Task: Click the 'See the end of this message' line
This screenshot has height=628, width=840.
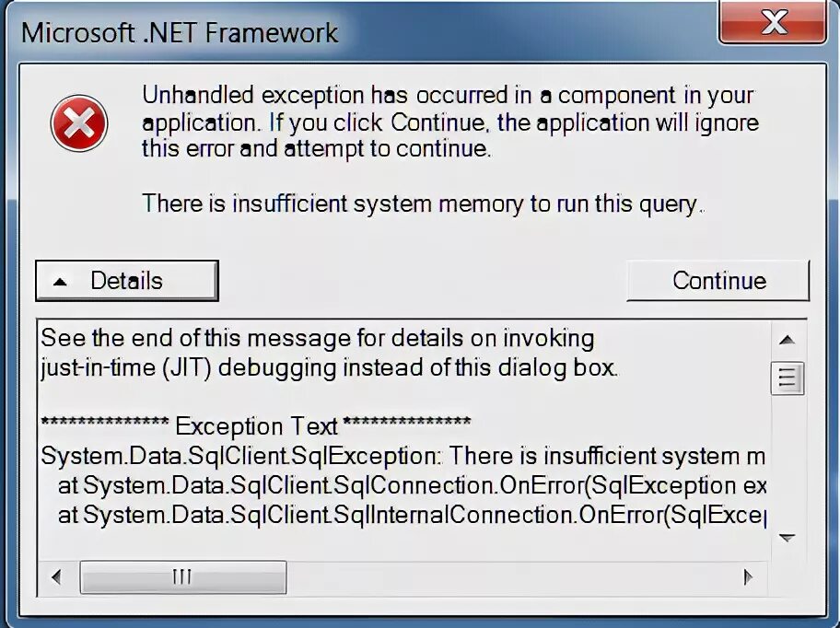Action: 317,338
